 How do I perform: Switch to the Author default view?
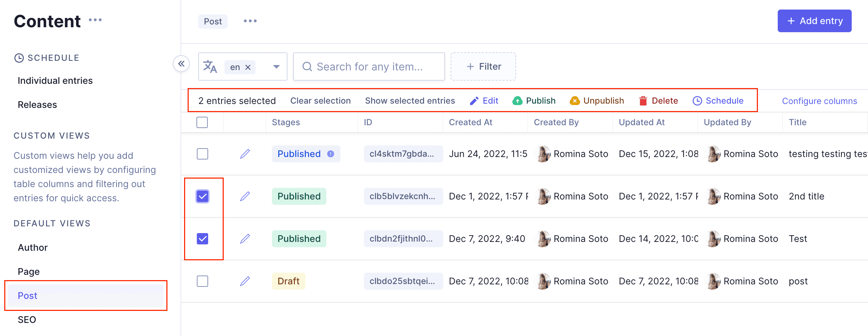32,247
